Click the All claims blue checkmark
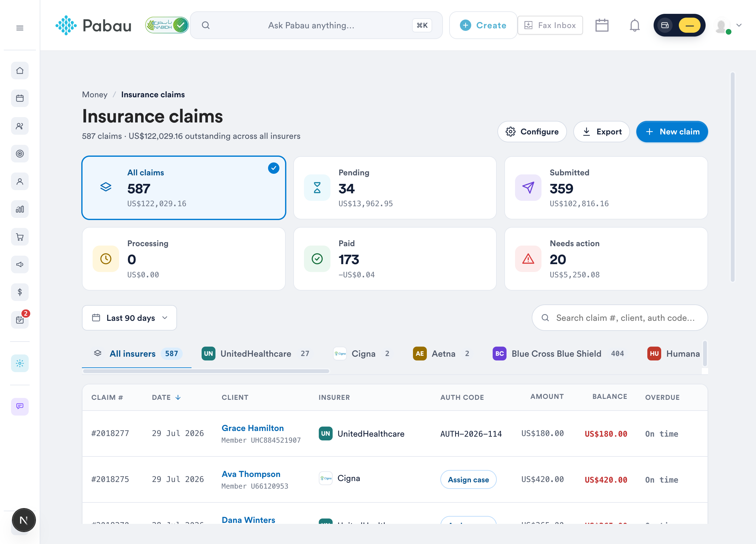756x544 pixels. tap(274, 168)
